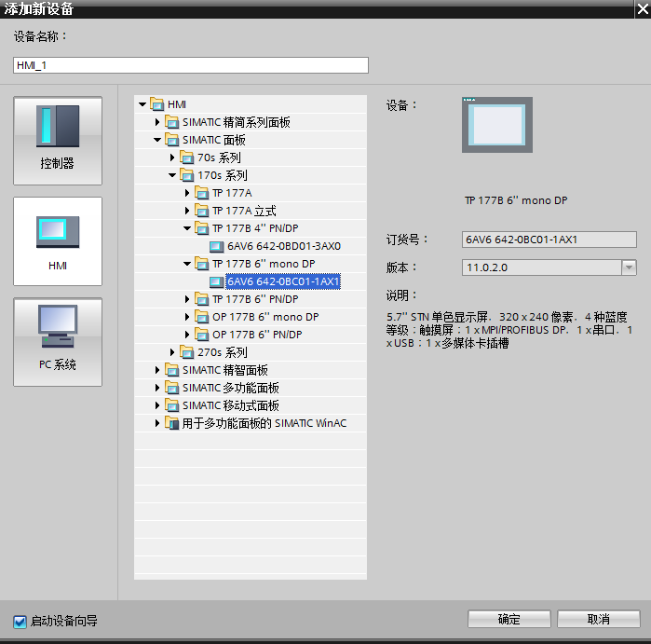Select the 270s 系列 row label

point(222,352)
